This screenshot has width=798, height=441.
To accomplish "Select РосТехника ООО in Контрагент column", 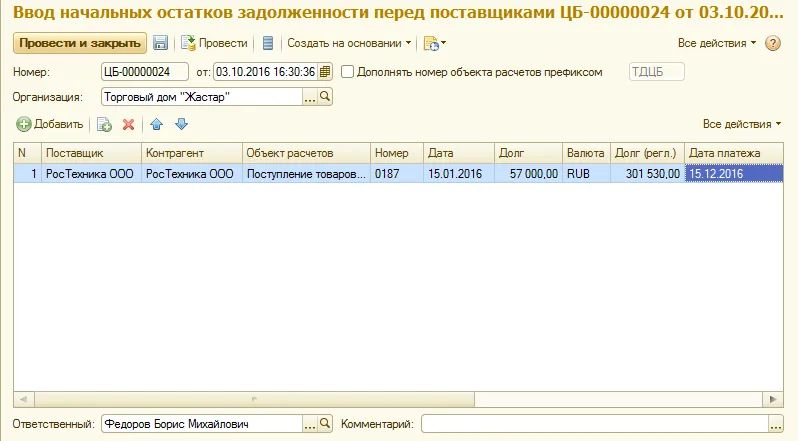I will [x=191, y=173].
